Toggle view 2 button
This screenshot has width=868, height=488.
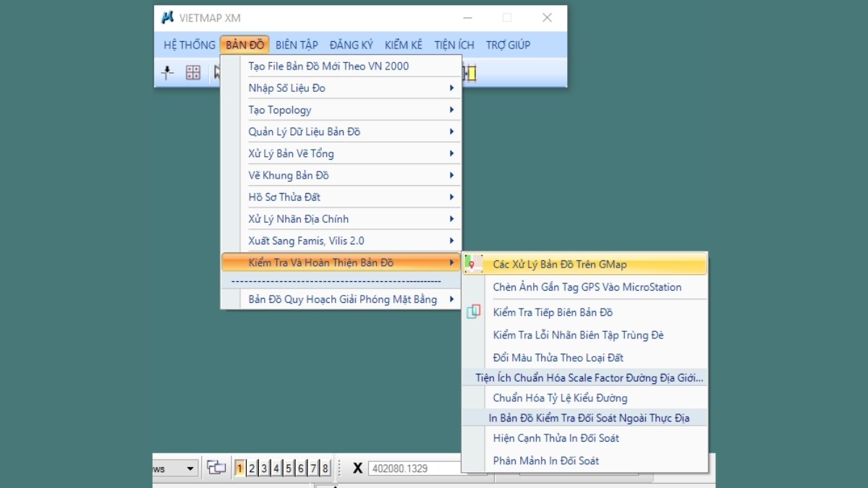[x=252, y=468]
